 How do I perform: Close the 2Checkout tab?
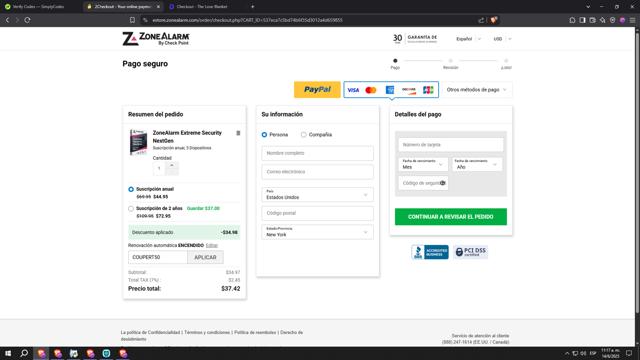(x=158, y=7)
